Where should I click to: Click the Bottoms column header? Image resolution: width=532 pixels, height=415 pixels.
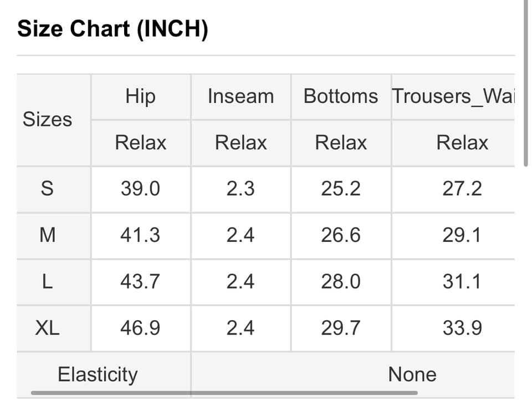(x=341, y=97)
